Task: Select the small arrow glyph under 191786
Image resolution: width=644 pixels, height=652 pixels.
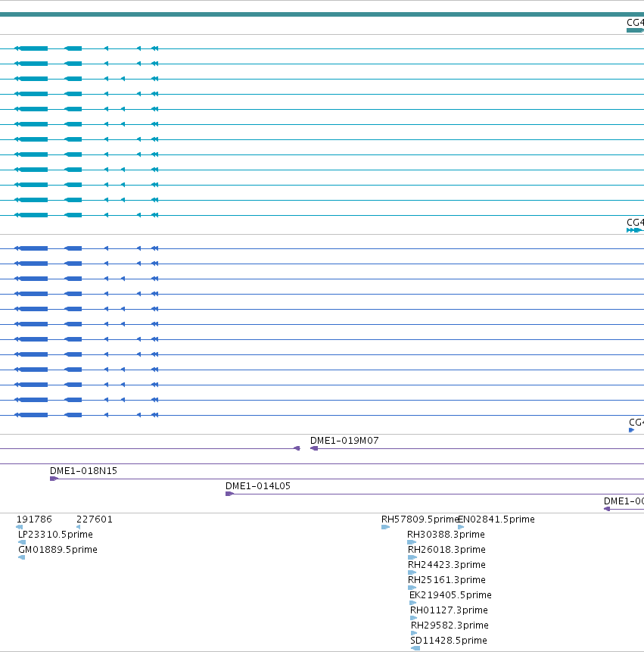Action: (x=19, y=527)
